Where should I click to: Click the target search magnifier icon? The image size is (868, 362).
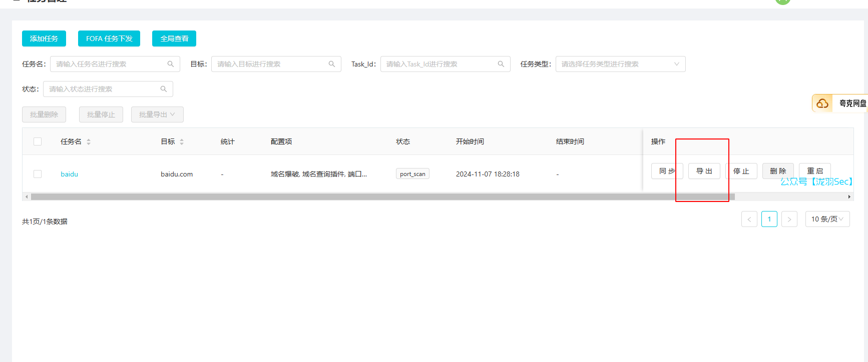tap(331, 64)
